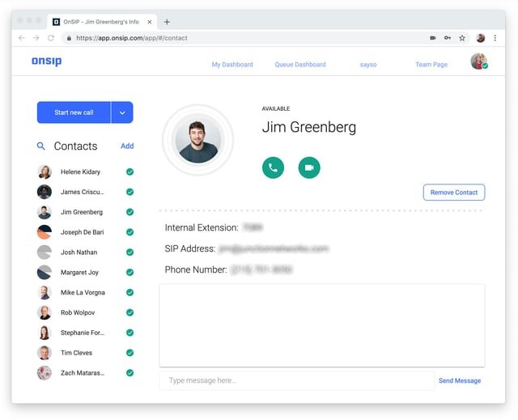Start a video call with Jim Greenberg
This screenshot has width=518, height=420.
[x=309, y=168]
